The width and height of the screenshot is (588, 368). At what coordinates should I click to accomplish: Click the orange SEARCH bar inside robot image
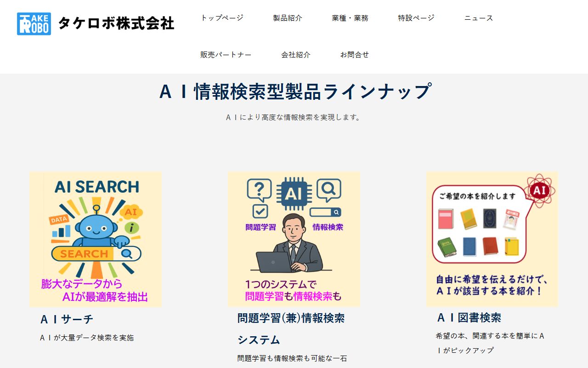[96, 253]
